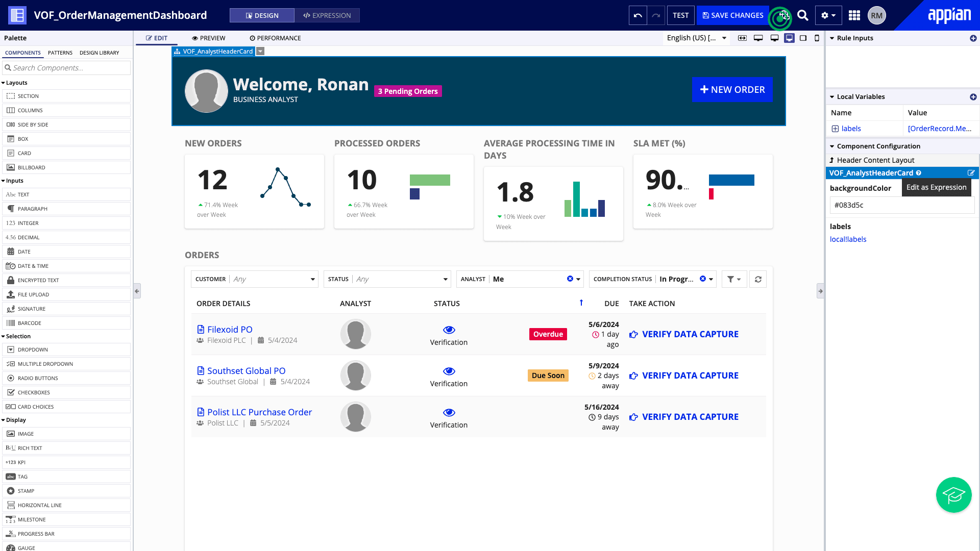Viewport: 980px width, 551px height.
Task: Select the Components palette tab
Action: click(23, 53)
